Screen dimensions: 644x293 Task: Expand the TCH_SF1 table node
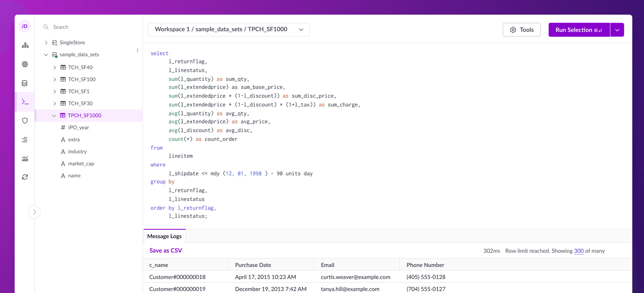(x=55, y=92)
